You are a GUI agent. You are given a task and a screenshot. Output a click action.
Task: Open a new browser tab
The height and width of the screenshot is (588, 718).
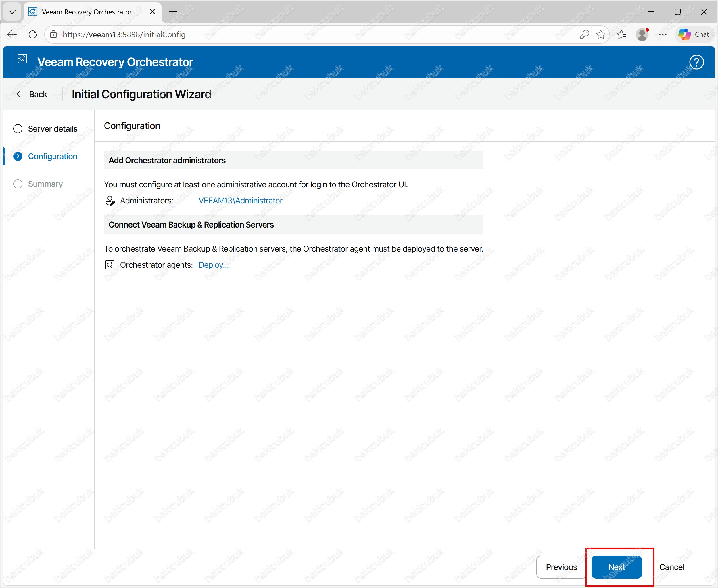tap(173, 12)
